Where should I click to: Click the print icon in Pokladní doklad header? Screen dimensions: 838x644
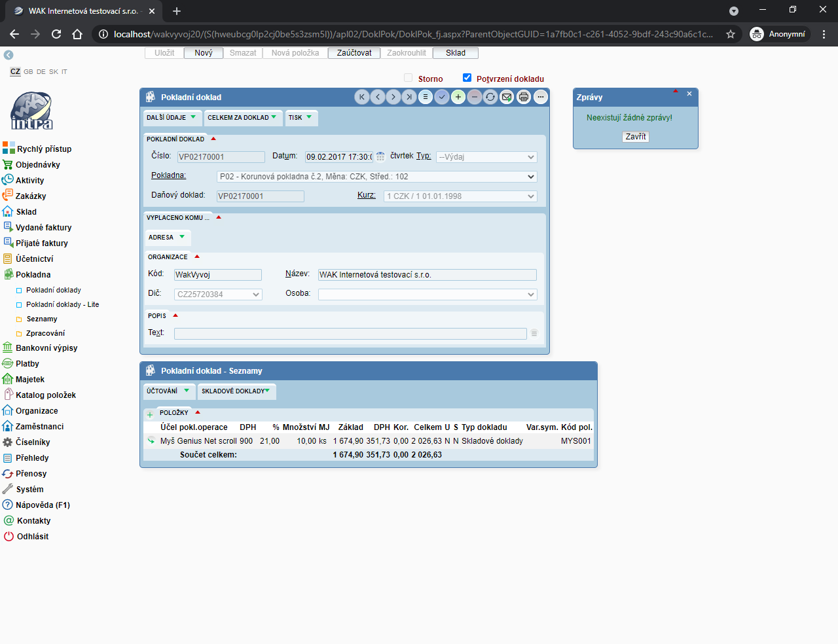(x=524, y=98)
